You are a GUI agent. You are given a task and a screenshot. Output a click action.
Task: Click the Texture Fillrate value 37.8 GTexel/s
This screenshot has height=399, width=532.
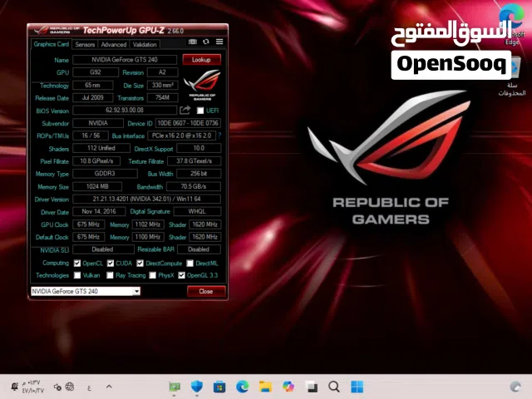click(x=194, y=160)
